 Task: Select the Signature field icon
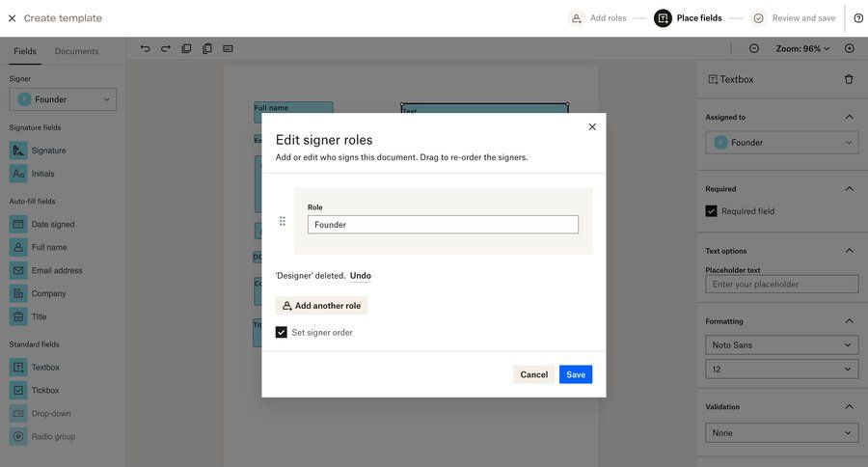(x=18, y=151)
